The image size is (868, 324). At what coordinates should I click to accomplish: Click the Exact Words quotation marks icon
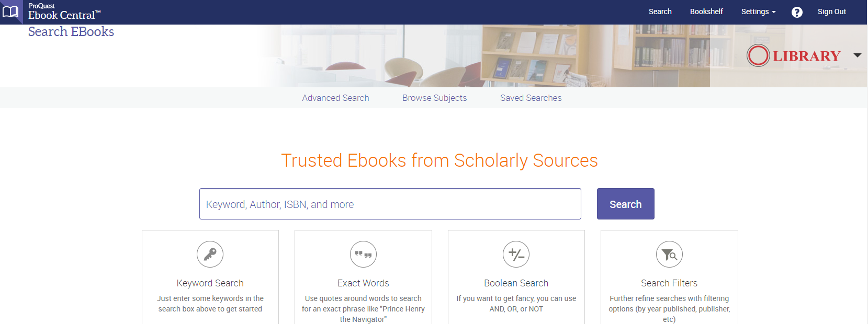(363, 254)
